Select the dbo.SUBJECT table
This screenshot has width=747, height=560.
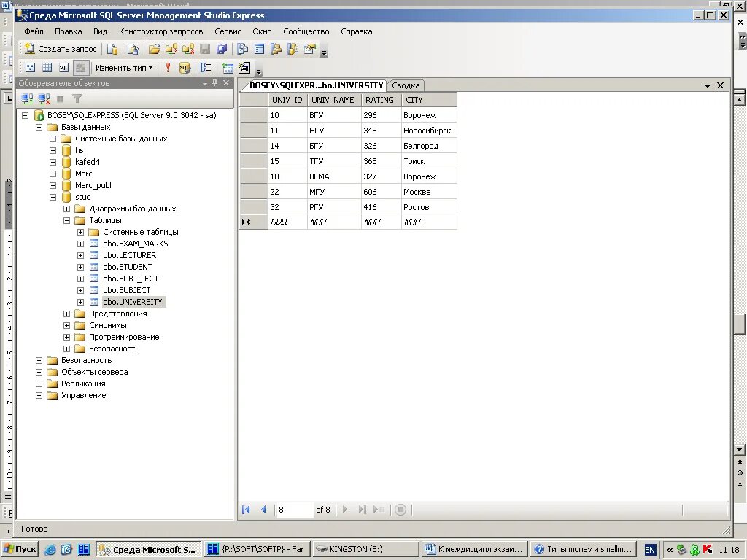point(127,290)
